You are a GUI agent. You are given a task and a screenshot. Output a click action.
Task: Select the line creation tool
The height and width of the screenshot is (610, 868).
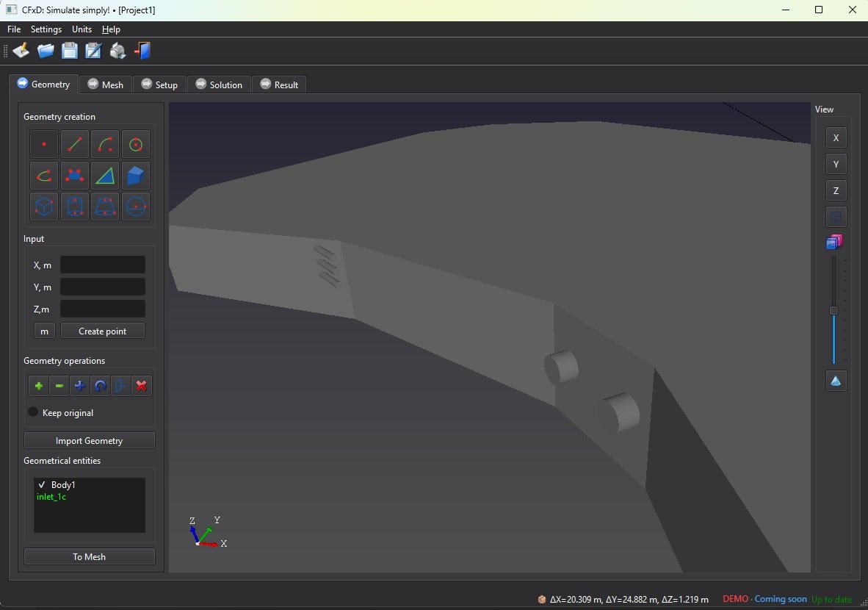click(x=75, y=144)
